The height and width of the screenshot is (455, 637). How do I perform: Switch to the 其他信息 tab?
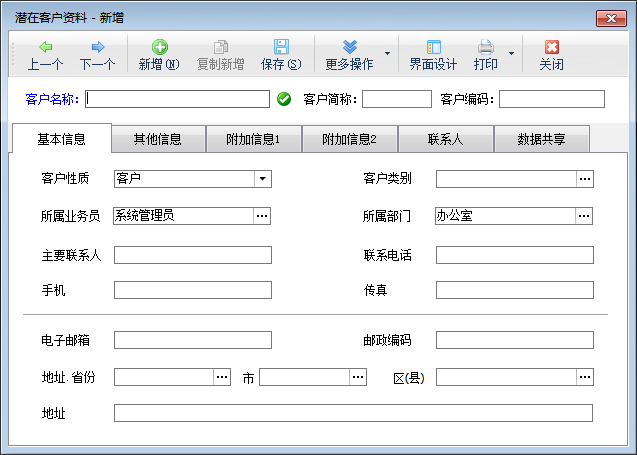(158, 139)
